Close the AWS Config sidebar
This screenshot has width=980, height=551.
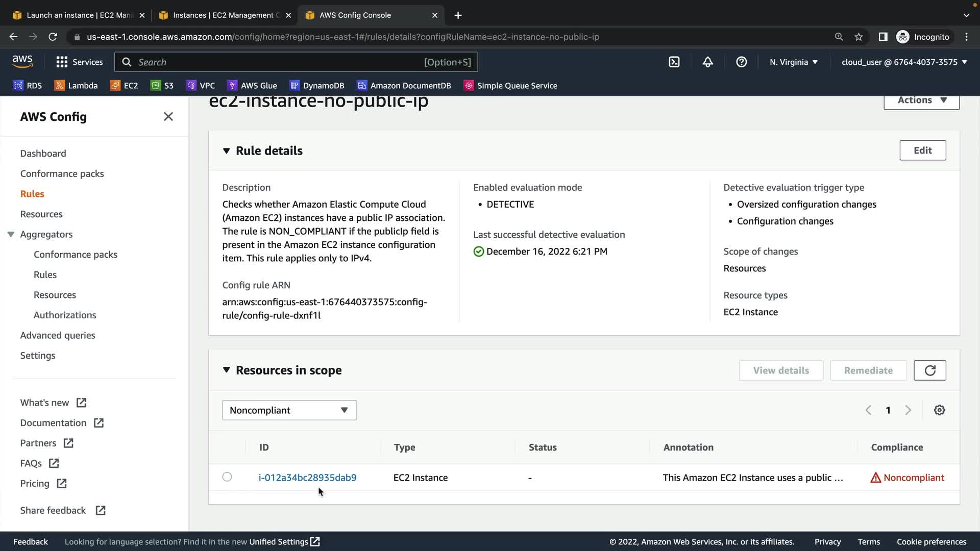[x=168, y=117]
